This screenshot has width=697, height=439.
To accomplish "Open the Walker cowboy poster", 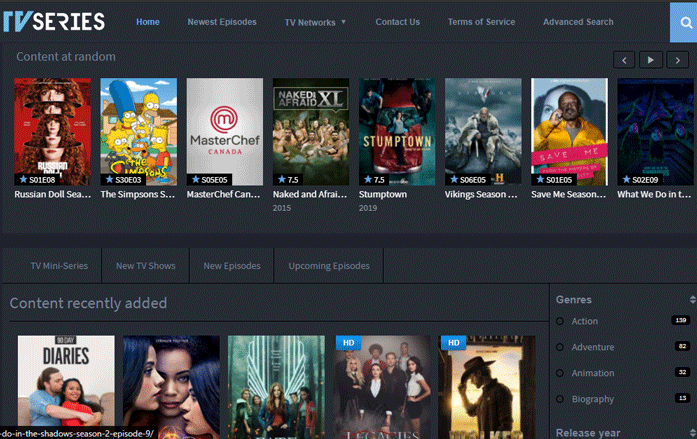I will tap(487, 387).
